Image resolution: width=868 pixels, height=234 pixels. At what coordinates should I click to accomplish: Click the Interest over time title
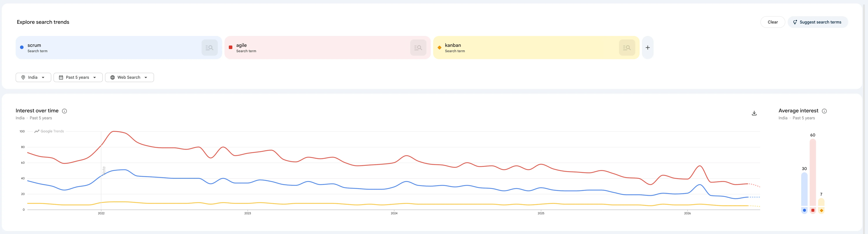coord(37,111)
